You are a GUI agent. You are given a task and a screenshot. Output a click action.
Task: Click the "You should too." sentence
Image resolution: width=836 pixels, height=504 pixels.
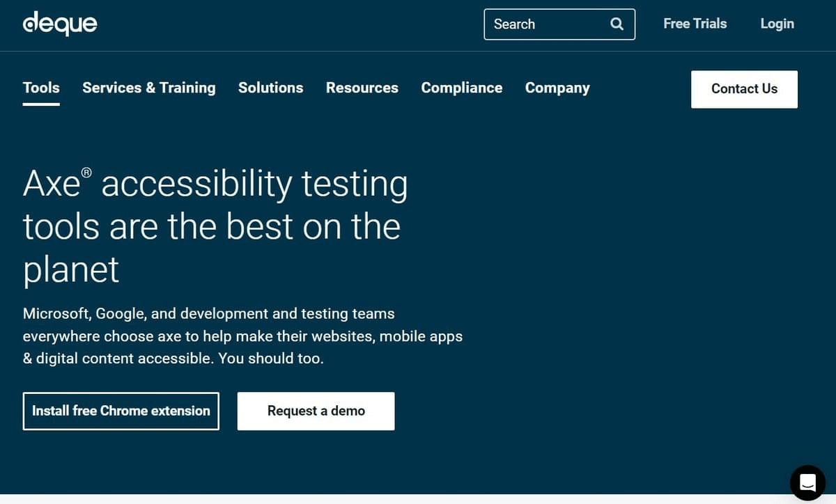click(x=271, y=359)
